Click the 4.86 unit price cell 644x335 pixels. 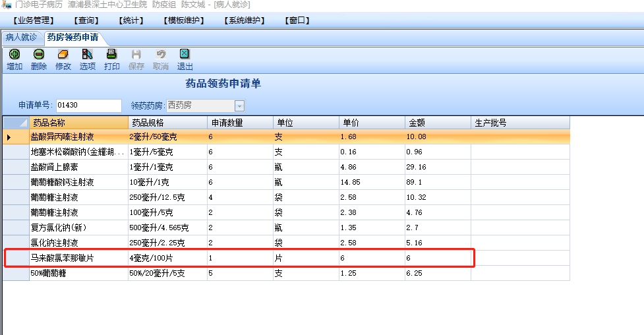click(372, 167)
